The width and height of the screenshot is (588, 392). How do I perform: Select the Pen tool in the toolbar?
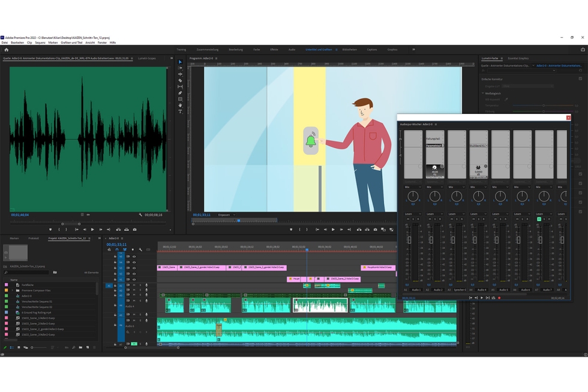point(180,93)
